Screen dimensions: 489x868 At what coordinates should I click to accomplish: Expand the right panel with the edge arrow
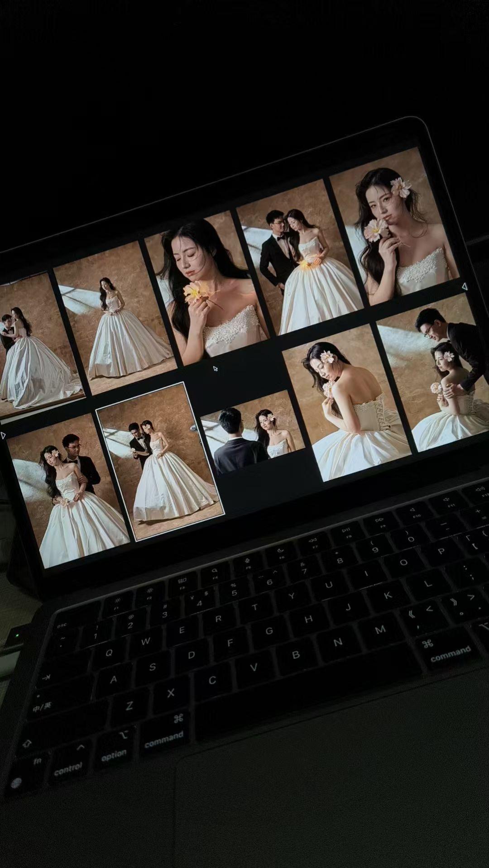point(464,286)
